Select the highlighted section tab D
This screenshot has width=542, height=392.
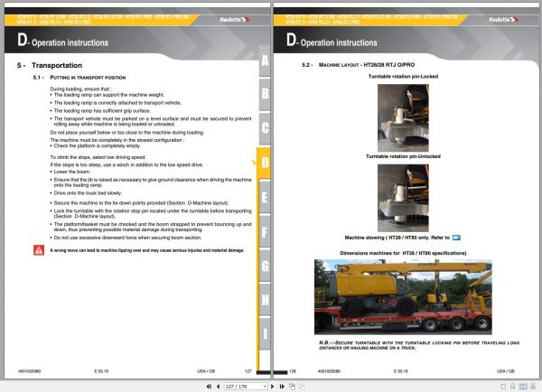point(264,163)
